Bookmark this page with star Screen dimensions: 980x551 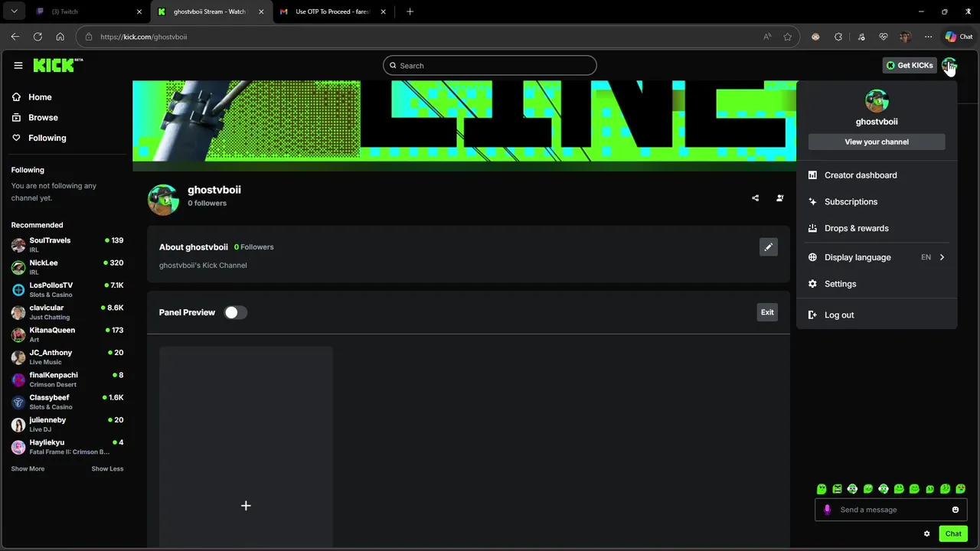[x=787, y=37]
